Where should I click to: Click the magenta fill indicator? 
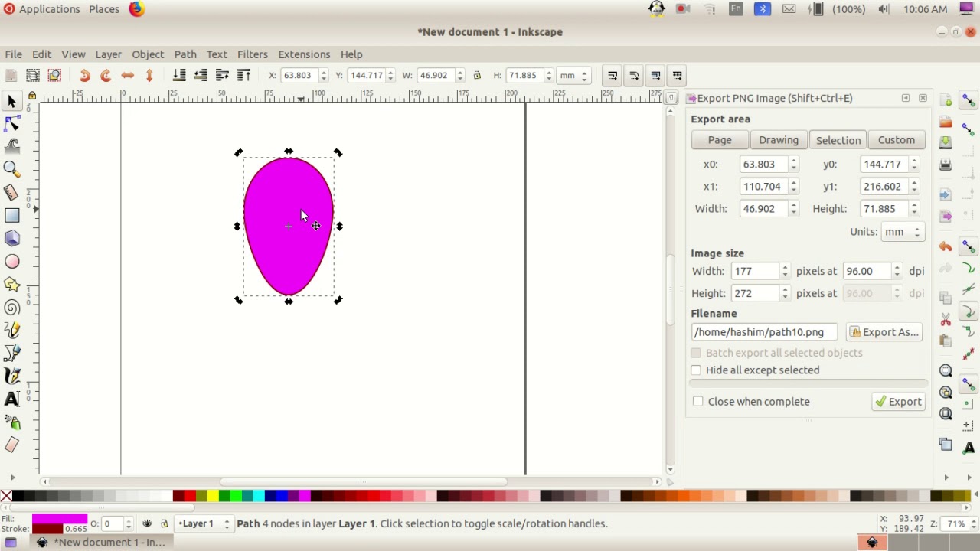(59, 519)
